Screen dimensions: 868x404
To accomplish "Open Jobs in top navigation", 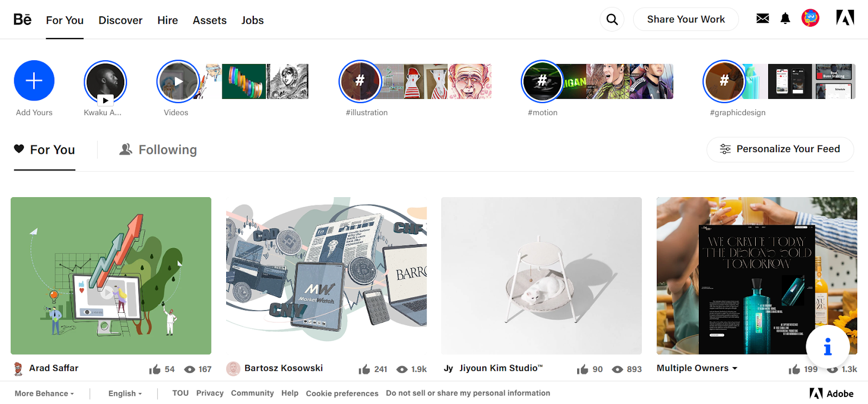I will tap(252, 20).
